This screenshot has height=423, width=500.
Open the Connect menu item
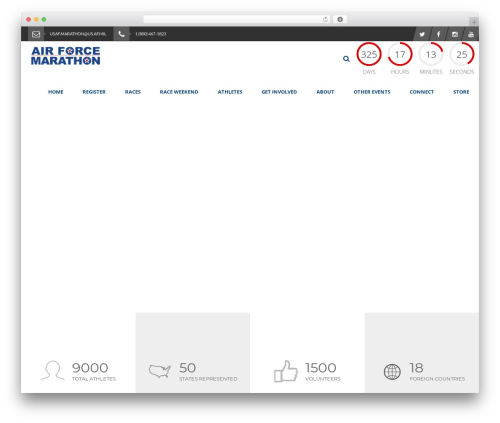point(422,92)
